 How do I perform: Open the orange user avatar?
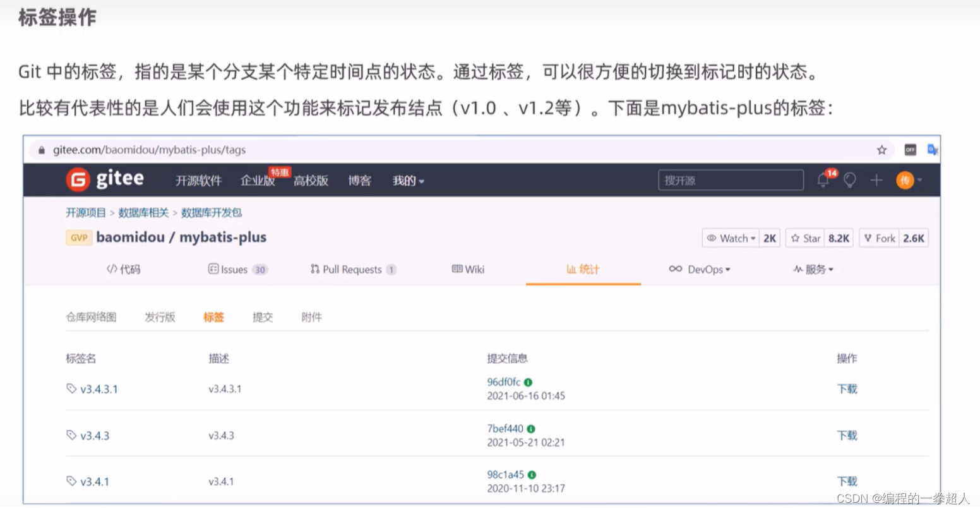(905, 181)
